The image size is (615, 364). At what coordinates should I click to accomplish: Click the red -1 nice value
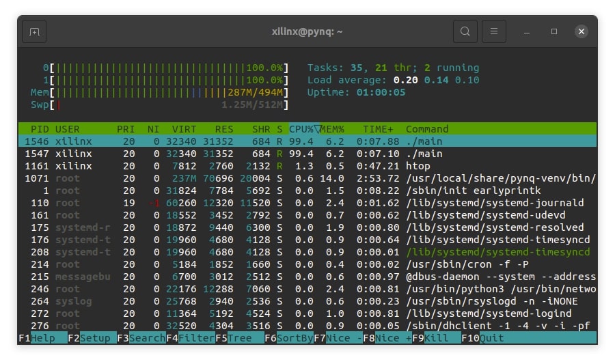click(x=154, y=203)
